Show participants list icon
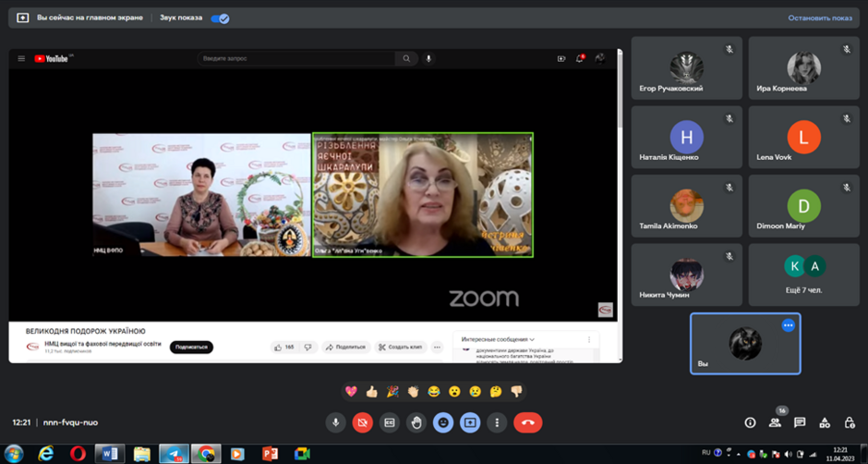The height and width of the screenshot is (464, 868). click(x=775, y=423)
